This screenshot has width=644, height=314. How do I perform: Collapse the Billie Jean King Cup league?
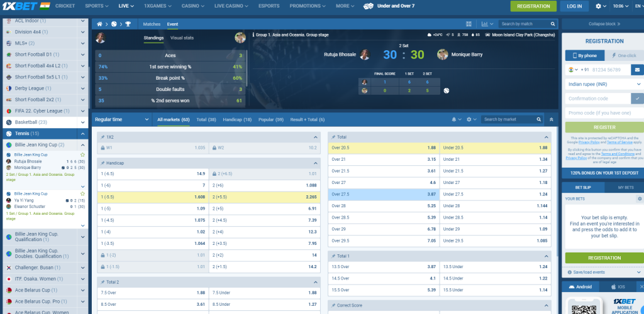(82, 144)
